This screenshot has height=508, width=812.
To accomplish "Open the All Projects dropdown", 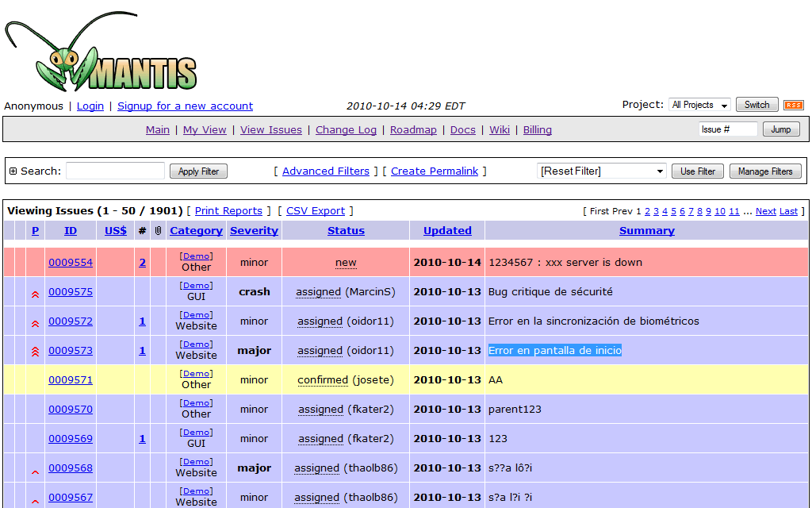I will click(x=699, y=105).
